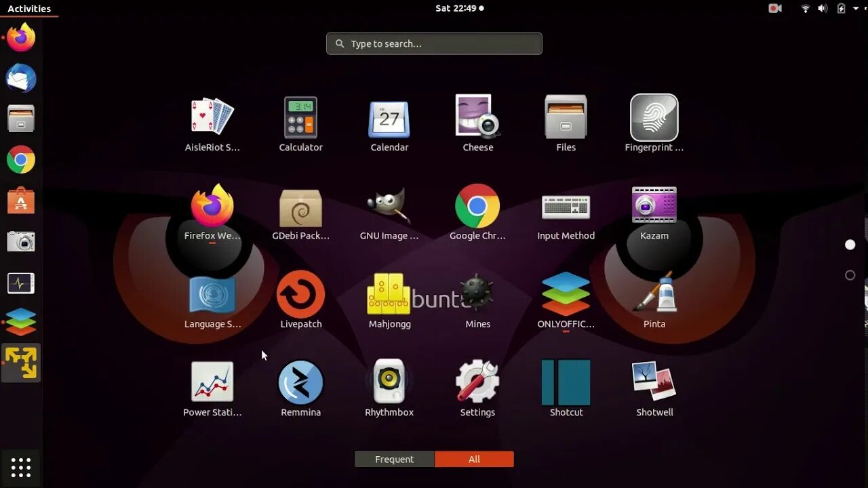The height and width of the screenshot is (488, 868).
Task: Go to the second app page indicator
Action: pos(850,275)
